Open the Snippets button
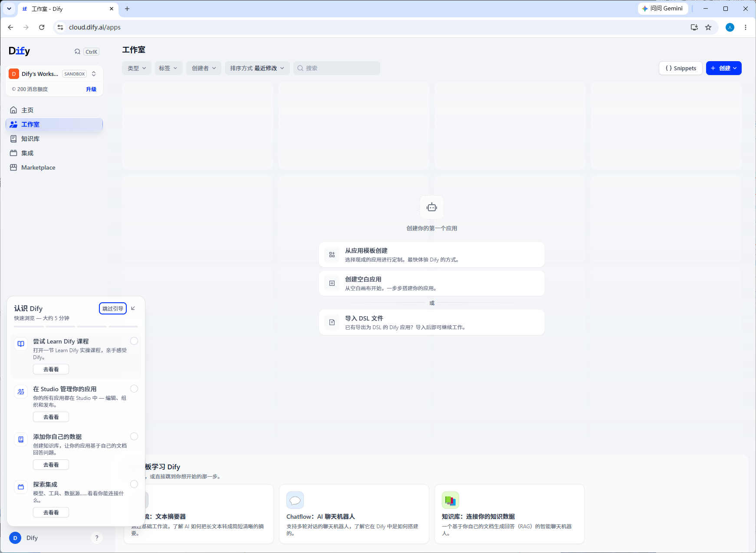Screen dimensions: 756x553 680,68
